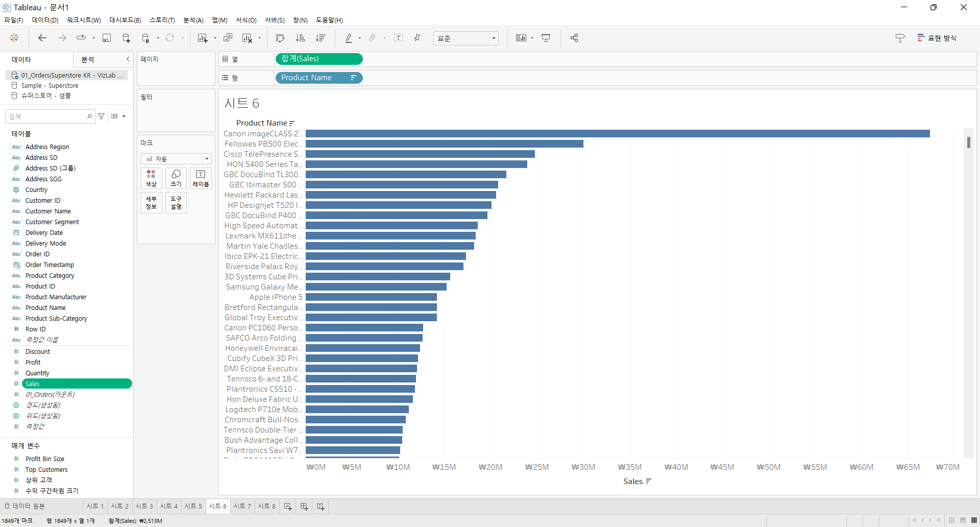This screenshot has height=527, width=980.
Task: Click the duplicate sheet icon
Action: [228, 38]
